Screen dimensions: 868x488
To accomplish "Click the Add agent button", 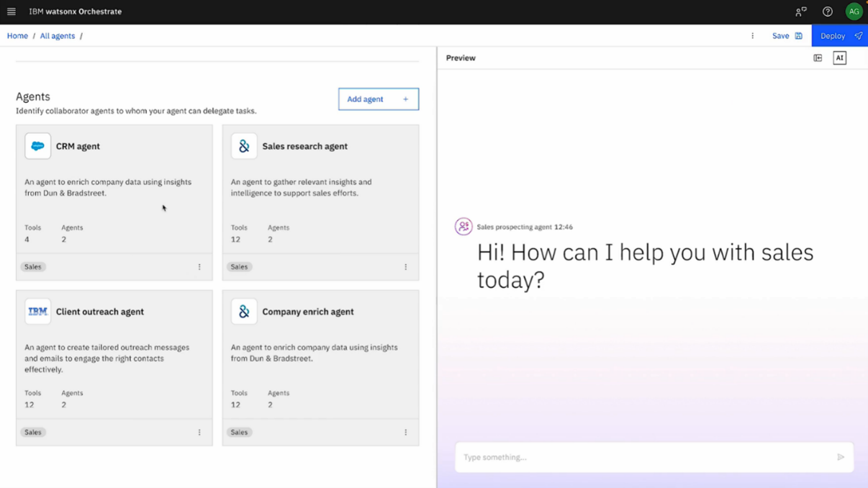I will tap(378, 99).
